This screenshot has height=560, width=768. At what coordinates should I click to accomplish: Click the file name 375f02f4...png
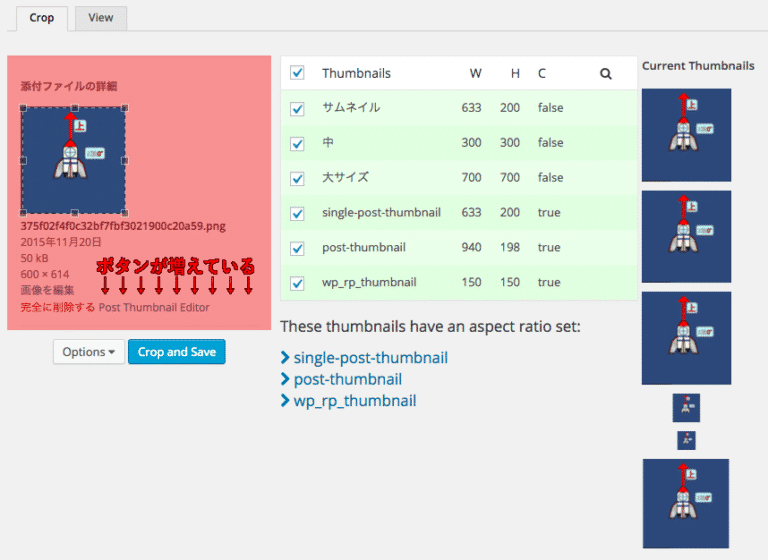[123, 226]
